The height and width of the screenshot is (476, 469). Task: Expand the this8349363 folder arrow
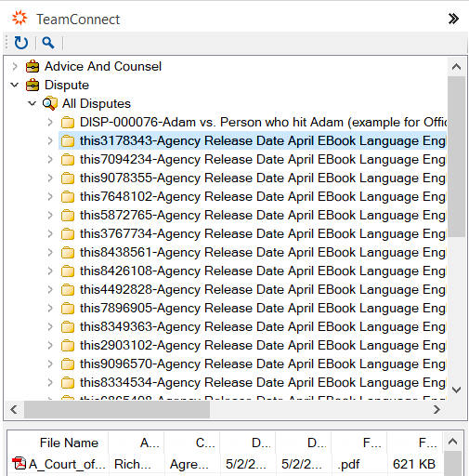coord(50,326)
